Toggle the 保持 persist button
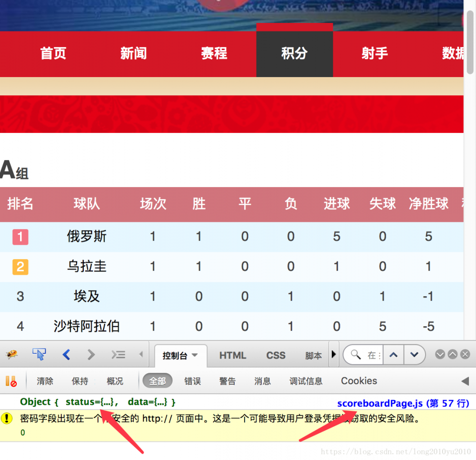 click(80, 381)
